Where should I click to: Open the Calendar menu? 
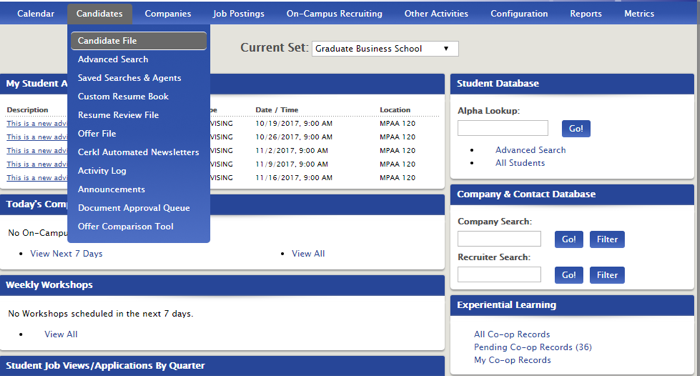(36, 14)
